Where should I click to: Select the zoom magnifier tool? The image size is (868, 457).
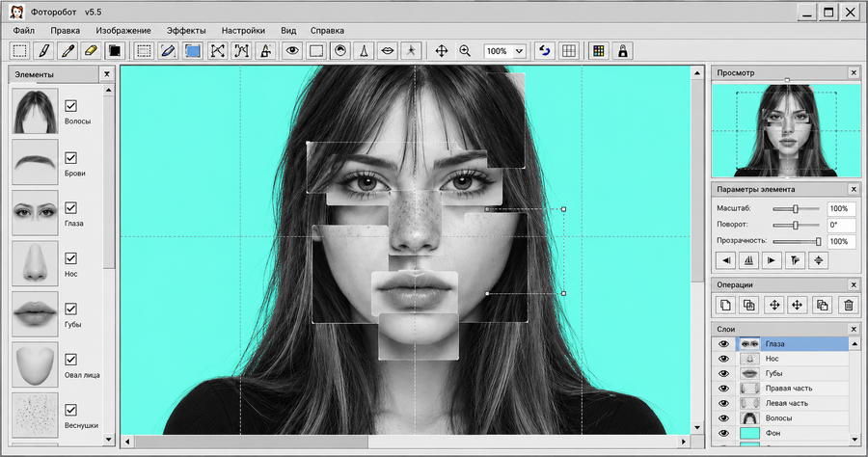pos(465,51)
